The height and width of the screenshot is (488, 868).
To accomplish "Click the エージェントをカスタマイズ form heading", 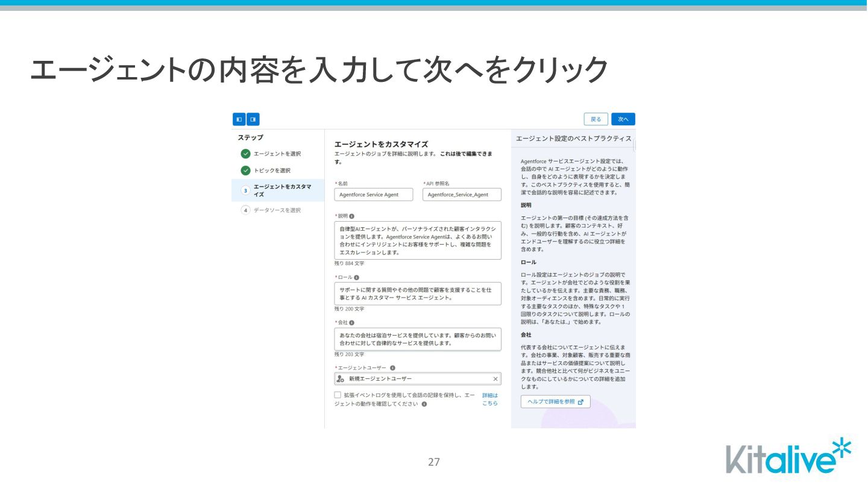I will [381, 144].
